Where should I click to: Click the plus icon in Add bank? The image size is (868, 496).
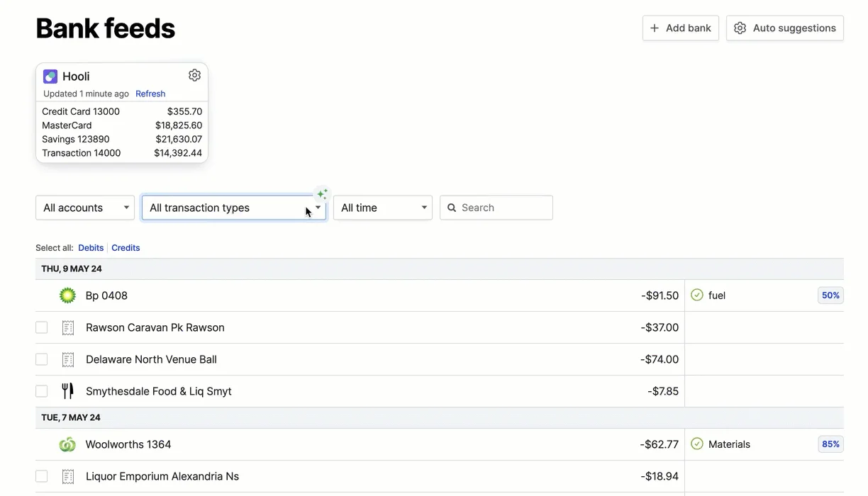click(655, 28)
